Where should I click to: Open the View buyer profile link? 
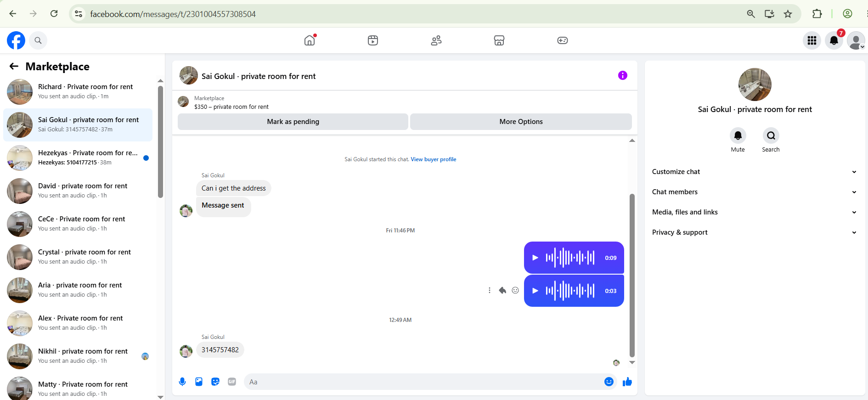(x=433, y=159)
